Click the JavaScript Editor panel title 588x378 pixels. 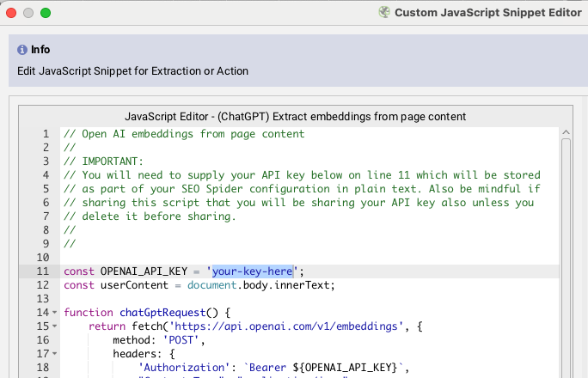[295, 116]
